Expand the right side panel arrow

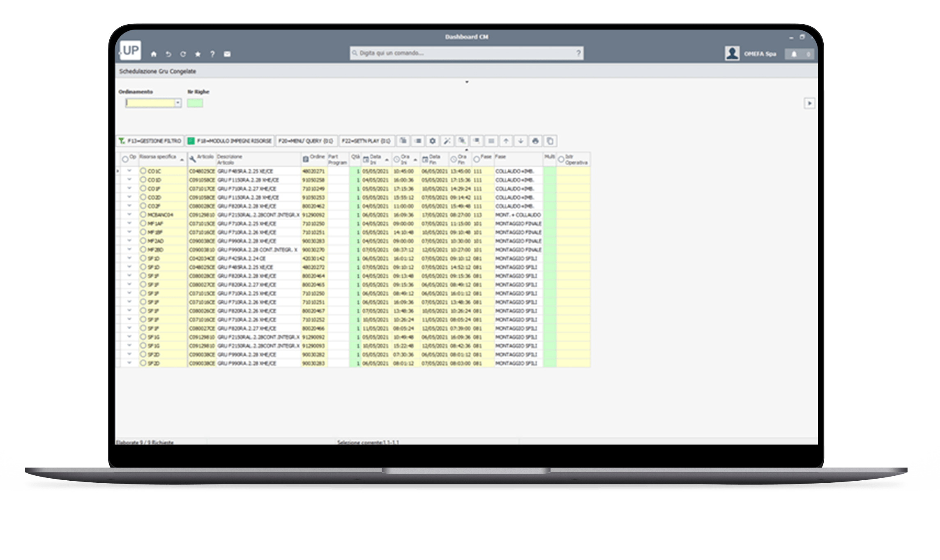click(x=809, y=103)
